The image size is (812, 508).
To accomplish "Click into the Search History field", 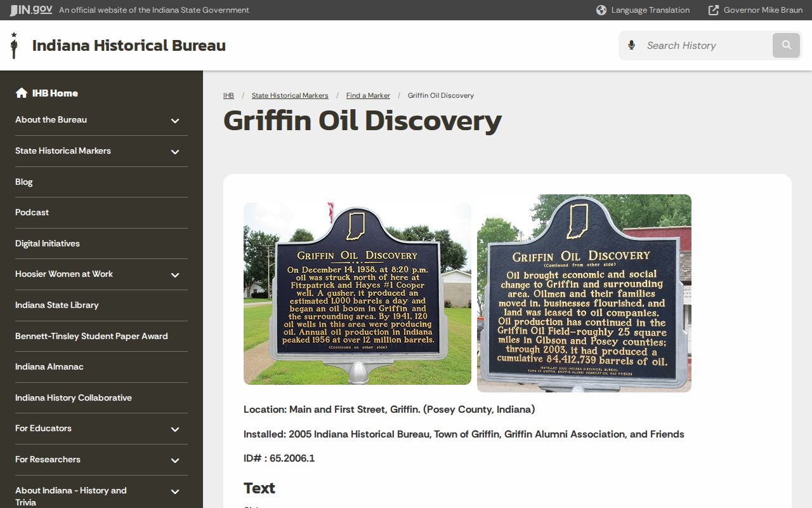I will tap(706, 45).
